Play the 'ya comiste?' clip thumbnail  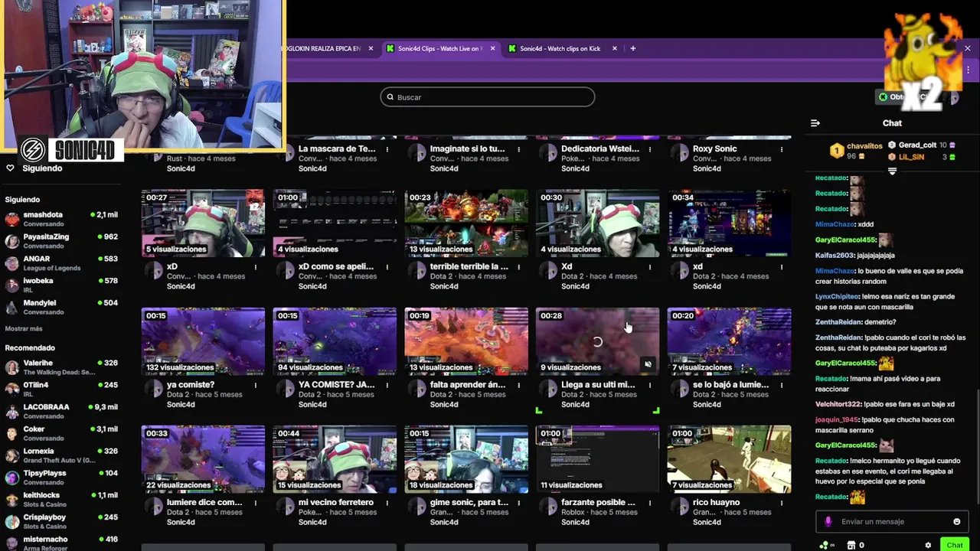tap(203, 341)
